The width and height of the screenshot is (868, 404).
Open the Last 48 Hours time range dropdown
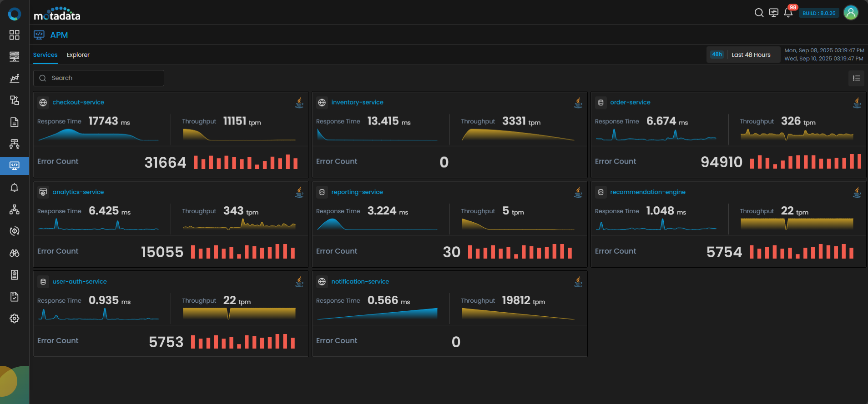(x=751, y=55)
